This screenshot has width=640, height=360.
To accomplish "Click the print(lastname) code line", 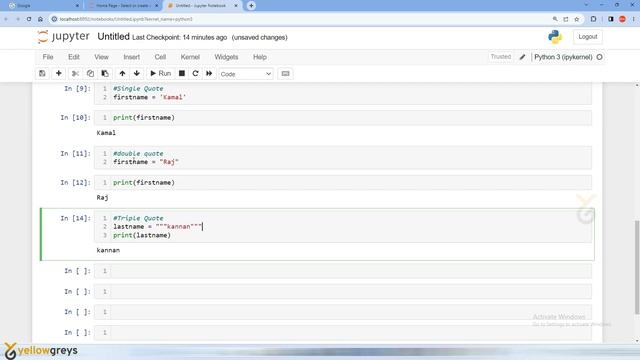I will 142,235.
